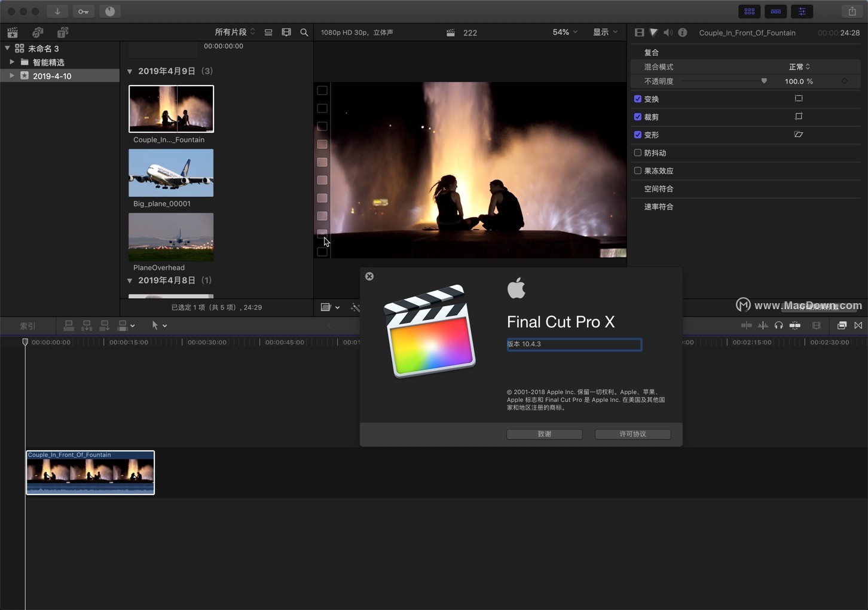Open the keyword editor key icon
This screenshot has width=868, height=610.
pos(84,11)
